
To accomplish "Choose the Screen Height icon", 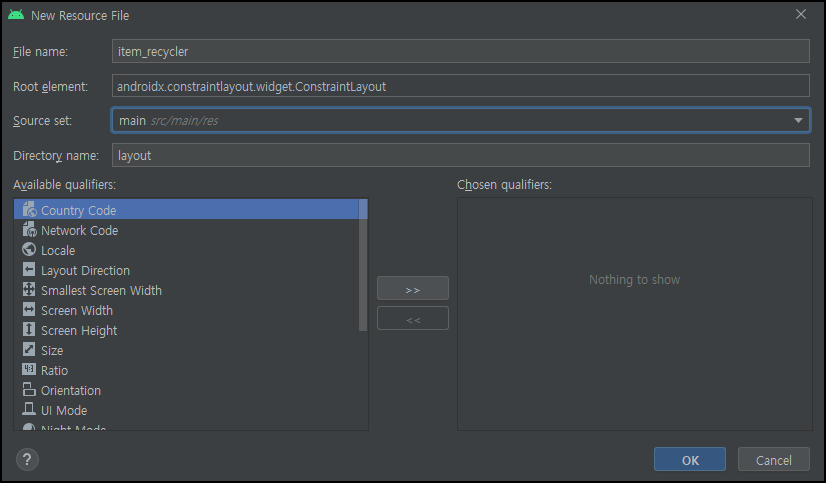I will coord(29,330).
